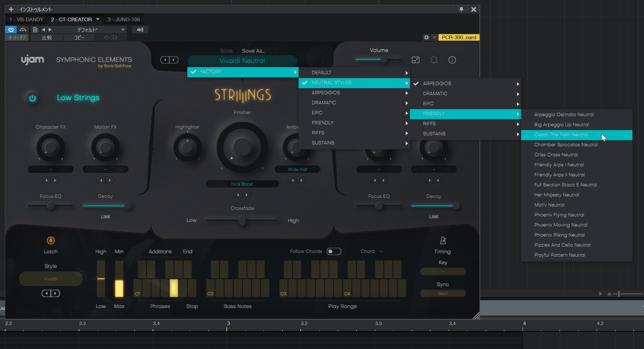
Task: Go to previous host preset arrow
Action: (43, 29)
